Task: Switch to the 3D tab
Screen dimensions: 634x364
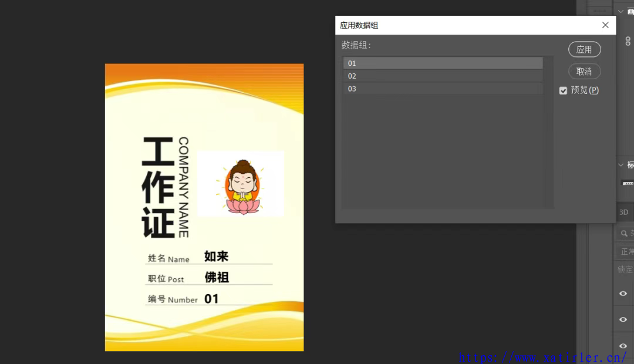Action: point(624,213)
